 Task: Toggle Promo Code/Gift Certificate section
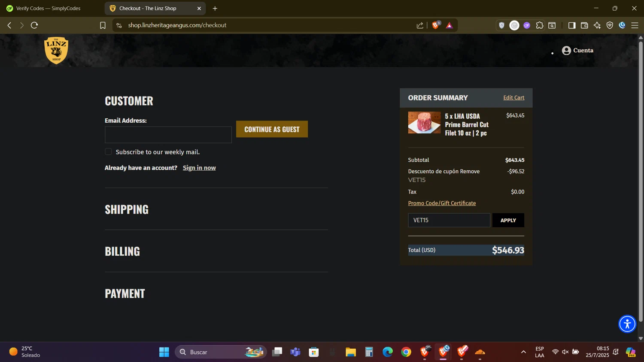click(x=442, y=203)
